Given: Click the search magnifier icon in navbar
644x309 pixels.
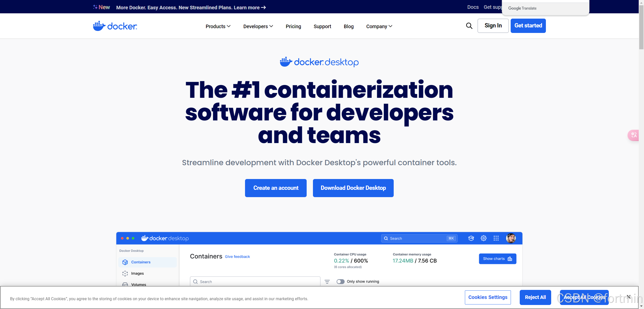Looking at the screenshot, I should click(469, 26).
